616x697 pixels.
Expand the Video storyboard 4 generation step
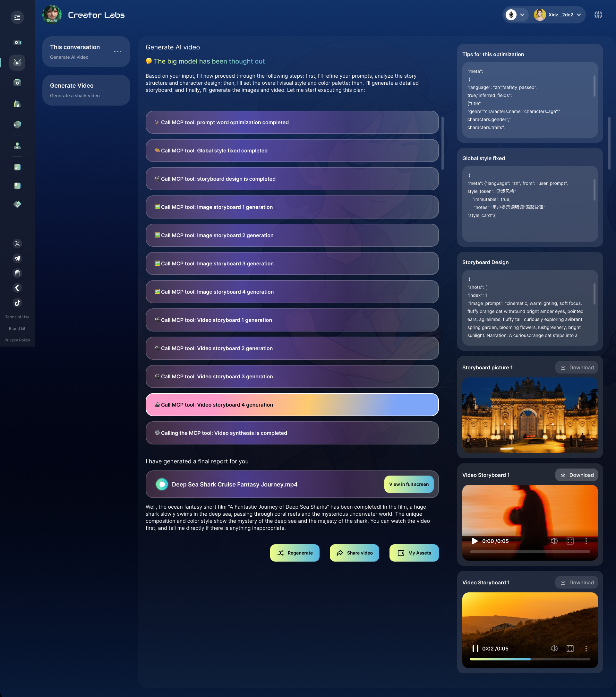(292, 404)
